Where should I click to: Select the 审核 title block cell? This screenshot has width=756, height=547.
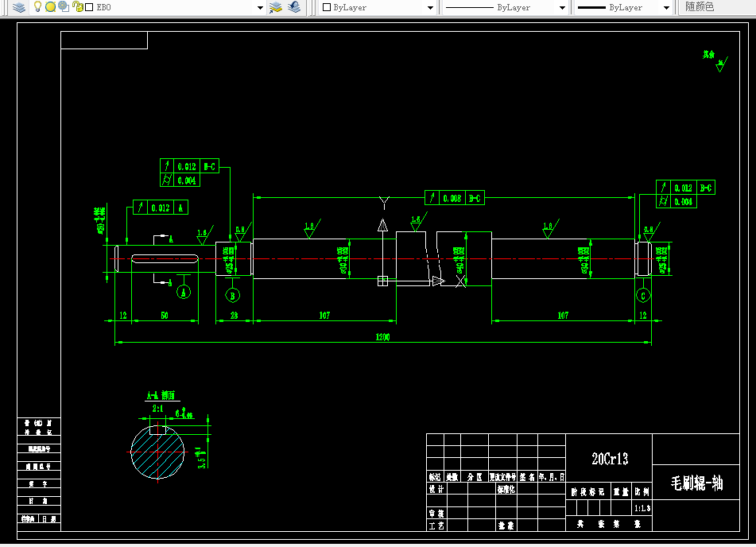[x=436, y=514]
